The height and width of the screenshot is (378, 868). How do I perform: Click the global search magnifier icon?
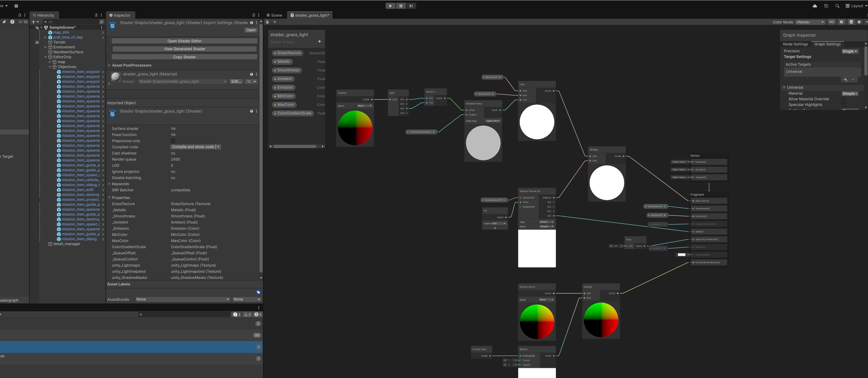tap(837, 6)
